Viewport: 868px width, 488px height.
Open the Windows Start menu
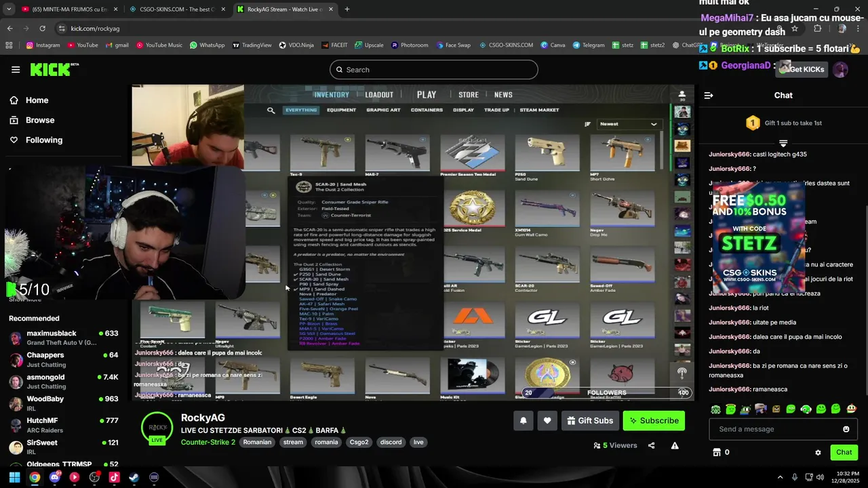pyautogui.click(x=14, y=477)
